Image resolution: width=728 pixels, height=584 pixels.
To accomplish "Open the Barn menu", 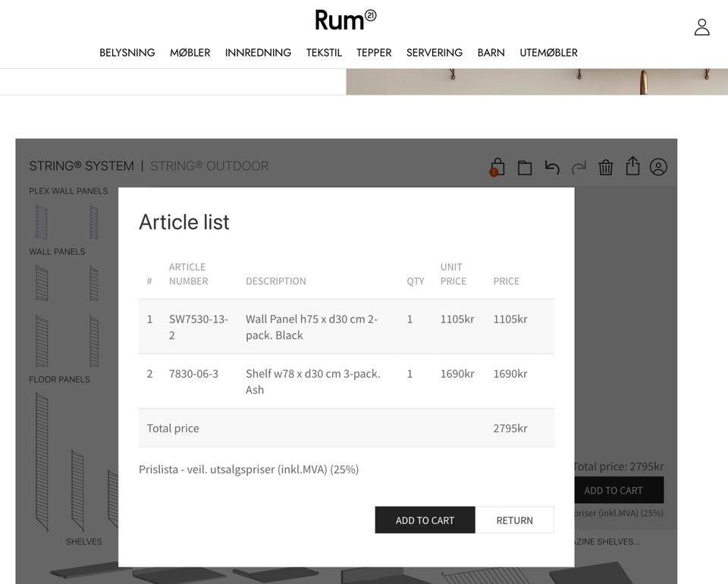I will point(491,52).
